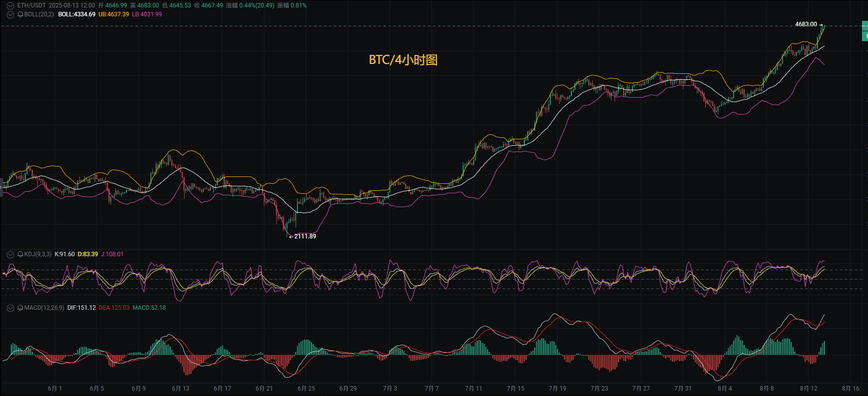The height and width of the screenshot is (396, 868).
Task: Click the 7月 11 date on time axis
Action: click(x=474, y=389)
